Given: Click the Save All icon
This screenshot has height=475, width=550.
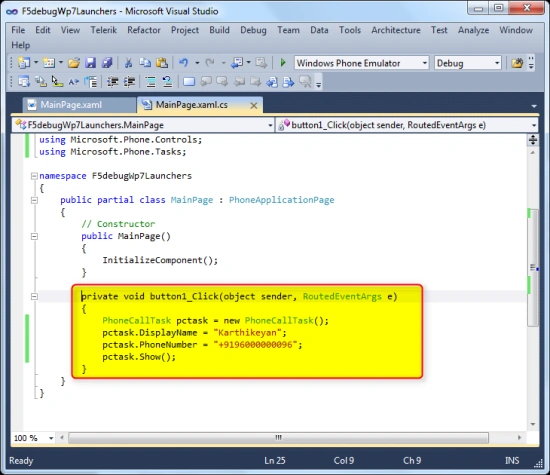Looking at the screenshot, I should click(x=107, y=63).
